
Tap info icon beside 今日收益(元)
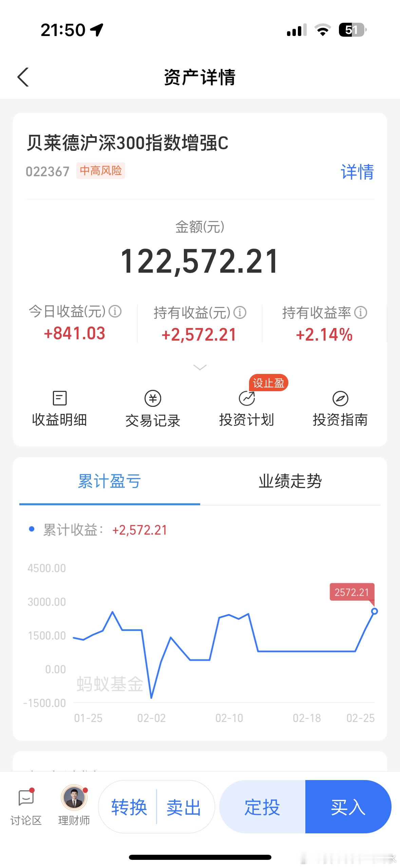point(115,311)
